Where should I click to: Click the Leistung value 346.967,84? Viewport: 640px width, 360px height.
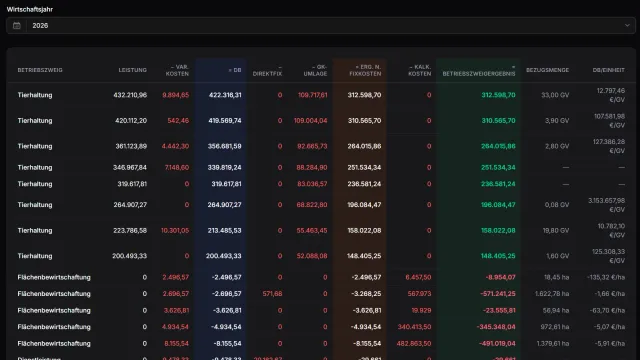(x=129, y=167)
